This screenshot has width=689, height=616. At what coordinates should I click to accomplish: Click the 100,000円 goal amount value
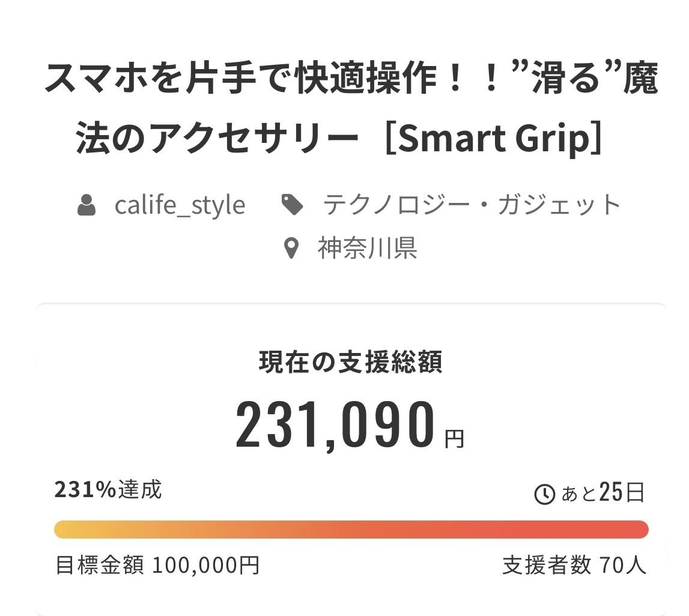205,565
